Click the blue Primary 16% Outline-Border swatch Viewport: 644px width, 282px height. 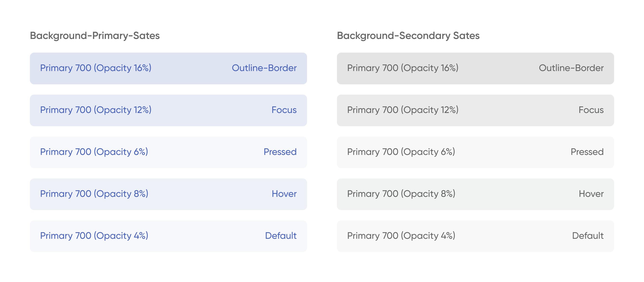[x=190, y=68]
